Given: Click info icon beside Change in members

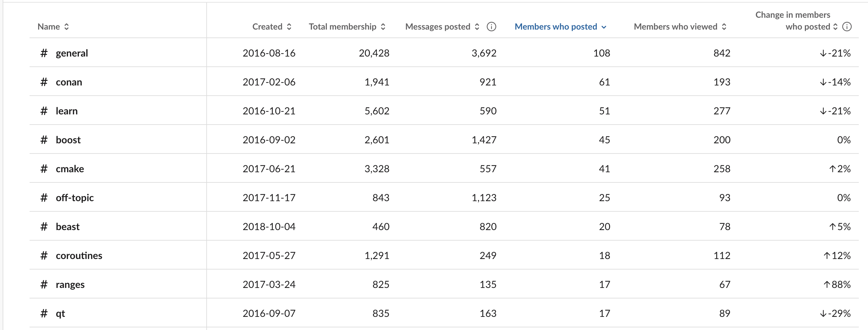Looking at the screenshot, I should [x=847, y=27].
